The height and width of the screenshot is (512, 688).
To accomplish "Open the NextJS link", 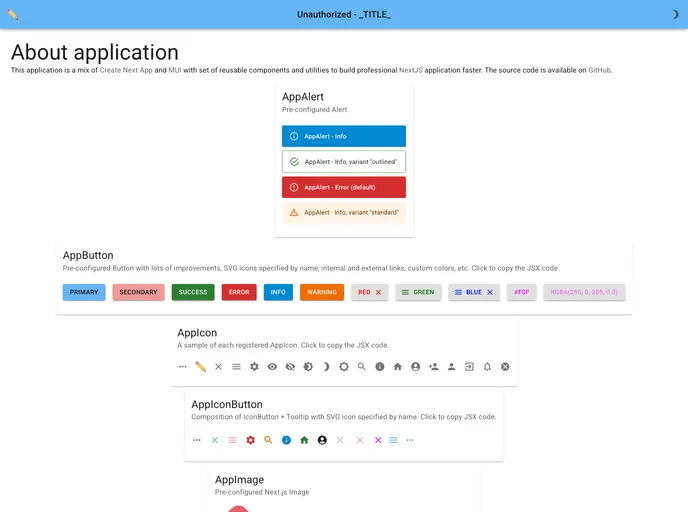I will click(411, 70).
